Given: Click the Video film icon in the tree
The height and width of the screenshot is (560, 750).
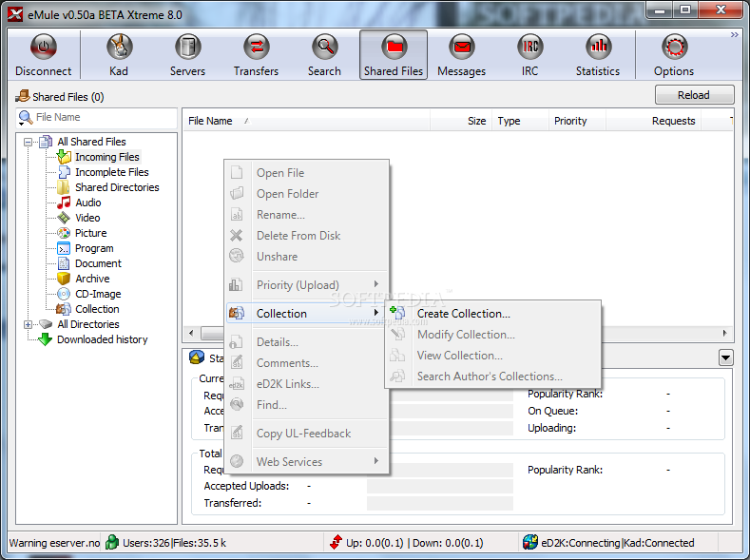Looking at the screenshot, I should coord(64,218).
